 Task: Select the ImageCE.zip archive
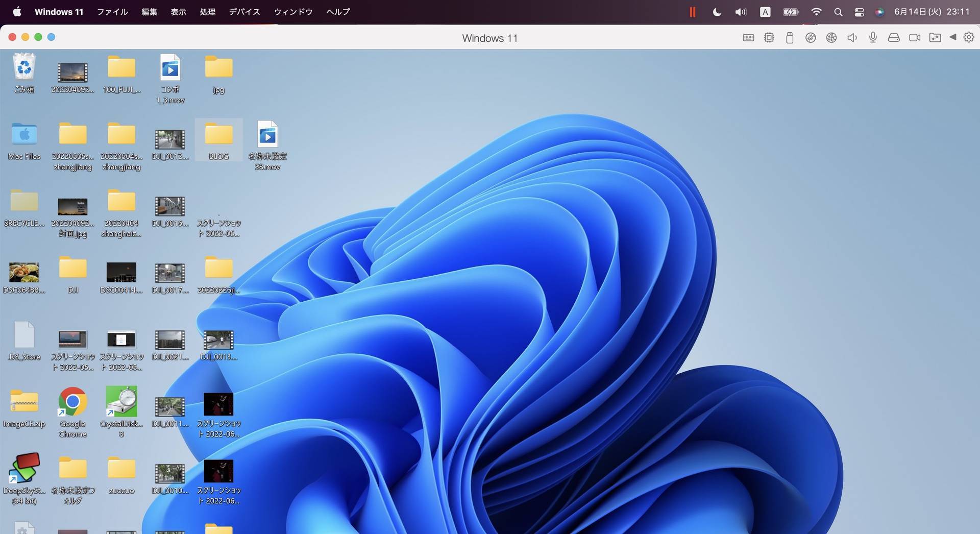click(24, 409)
